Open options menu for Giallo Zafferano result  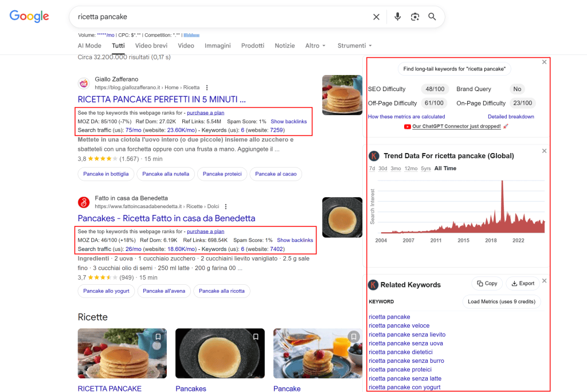[207, 88]
